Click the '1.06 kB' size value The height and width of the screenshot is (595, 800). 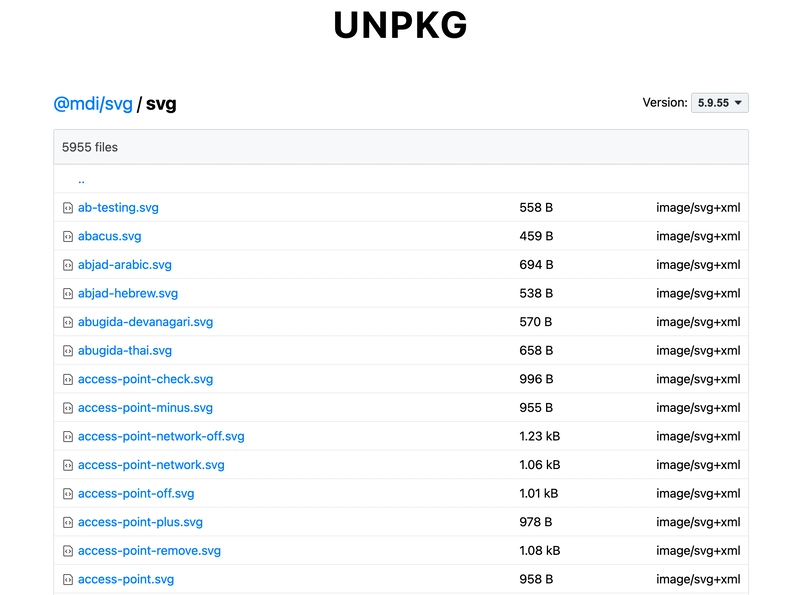(540, 465)
